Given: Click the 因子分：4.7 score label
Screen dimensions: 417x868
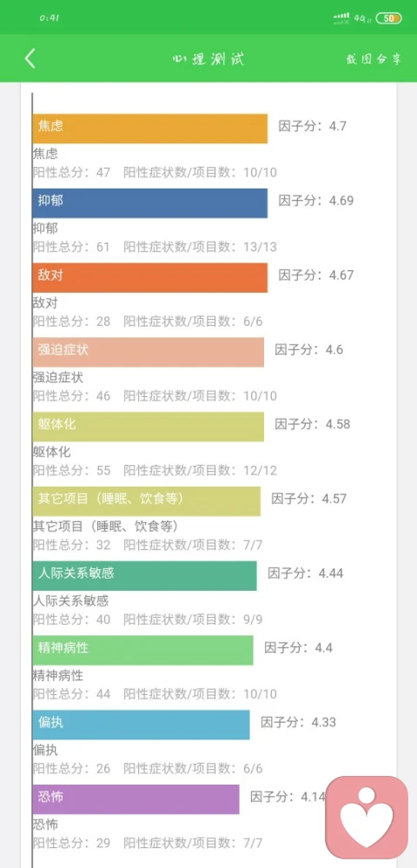Looking at the screenshot, I should pos(313,126).
